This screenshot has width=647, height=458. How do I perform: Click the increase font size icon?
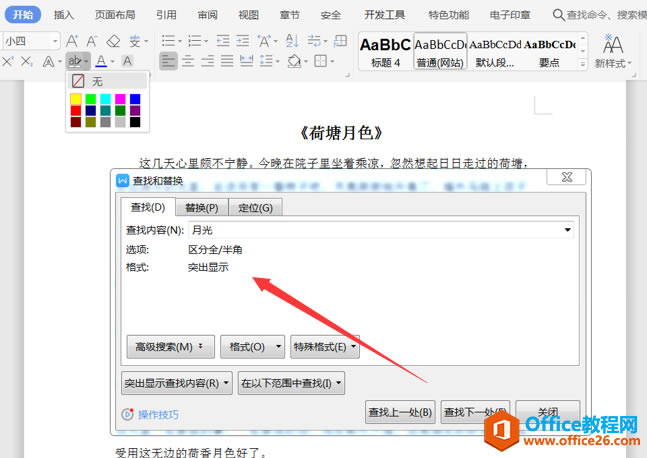pos(71,40)
